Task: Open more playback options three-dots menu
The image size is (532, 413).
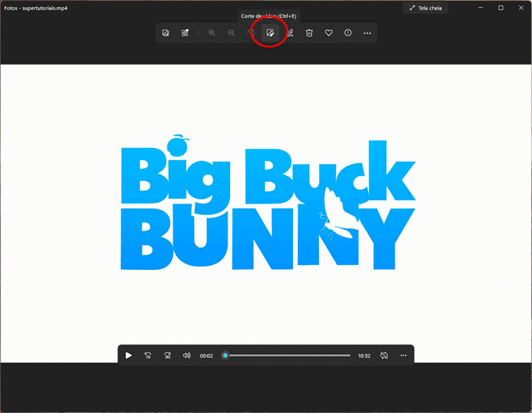Action: click(x=404, y=356)
